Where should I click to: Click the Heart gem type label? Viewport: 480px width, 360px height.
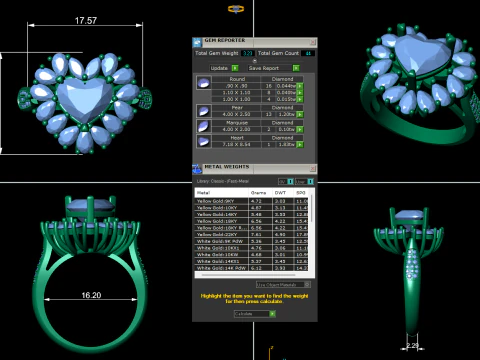coord(237,138)
